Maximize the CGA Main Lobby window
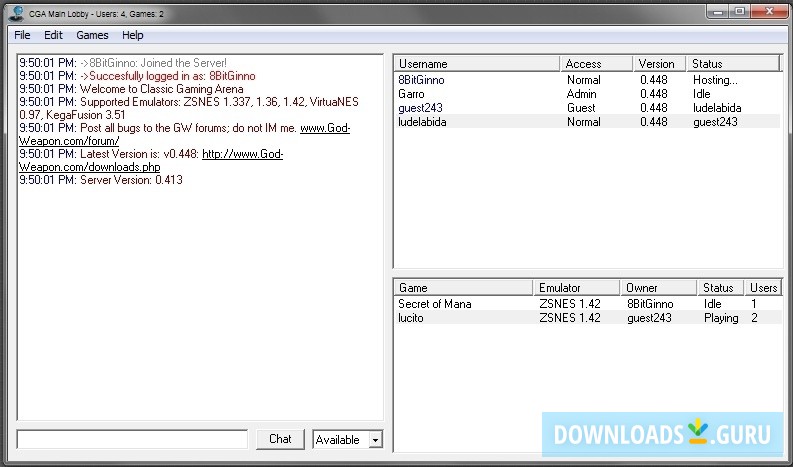 [x=740, y=11]
